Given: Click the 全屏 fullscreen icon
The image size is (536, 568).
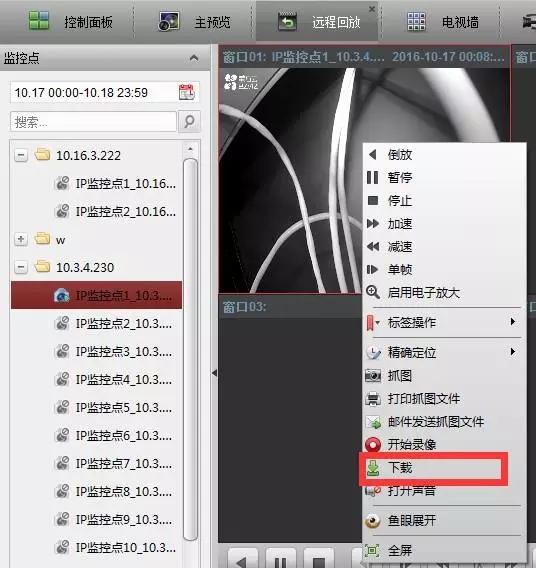Looking at the screenshot, I should point(372,551).
